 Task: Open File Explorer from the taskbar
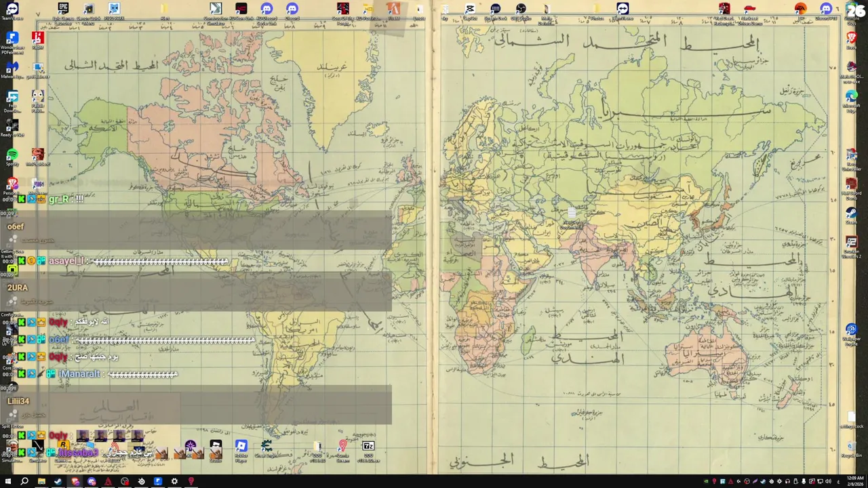click(41, 481)
